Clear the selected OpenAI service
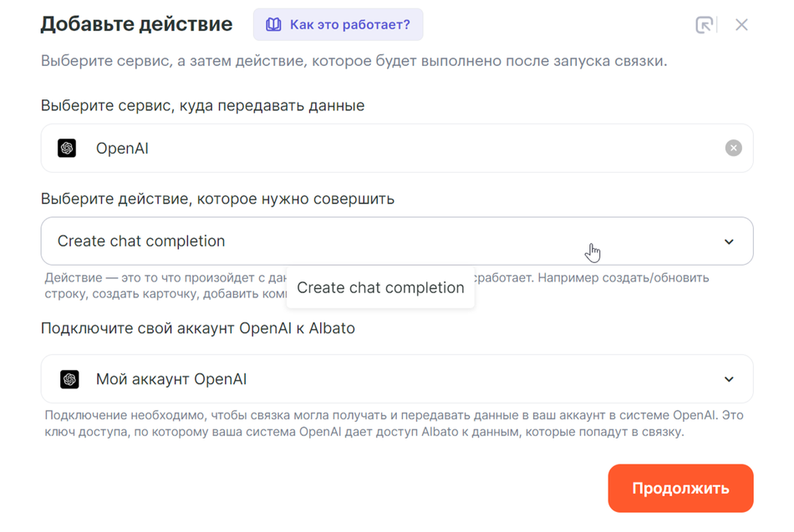Image resolution: width=794 pixels, height=532 pixels. [x=733, y=149]
